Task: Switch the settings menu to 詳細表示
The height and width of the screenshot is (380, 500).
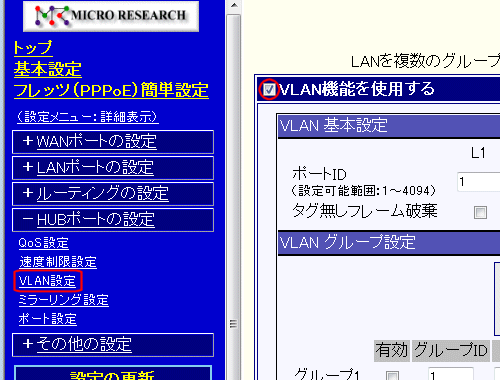Action: click(88, 117)
